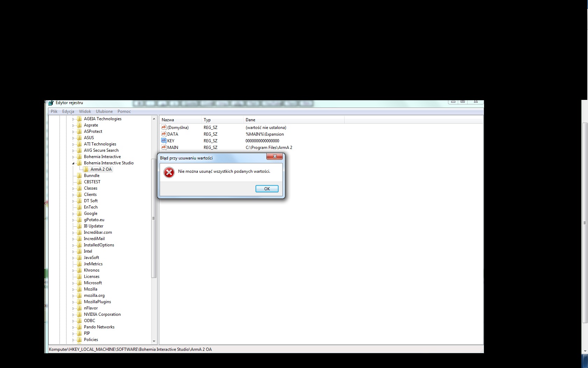Open the Pomoc menu

coord(124,111)
